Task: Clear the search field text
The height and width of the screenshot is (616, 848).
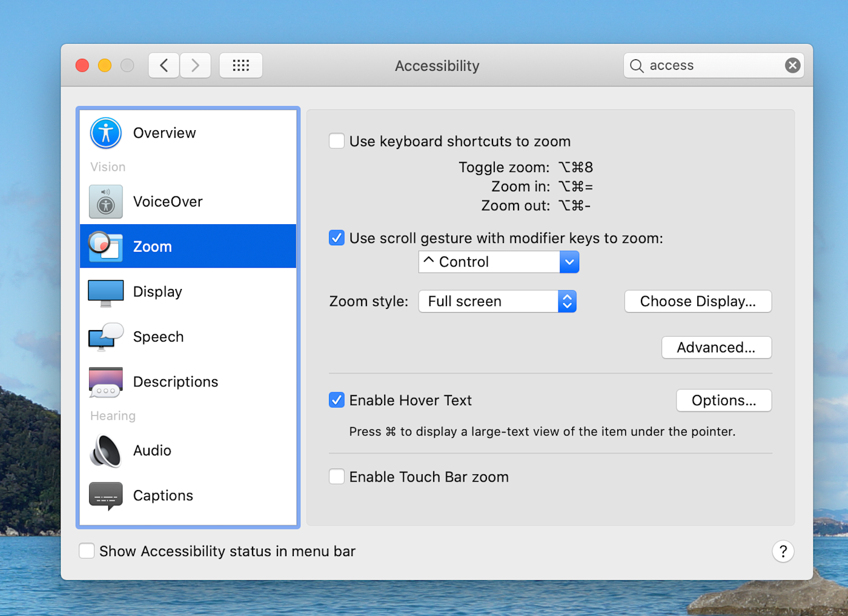Action: click(x=792, y=65)
